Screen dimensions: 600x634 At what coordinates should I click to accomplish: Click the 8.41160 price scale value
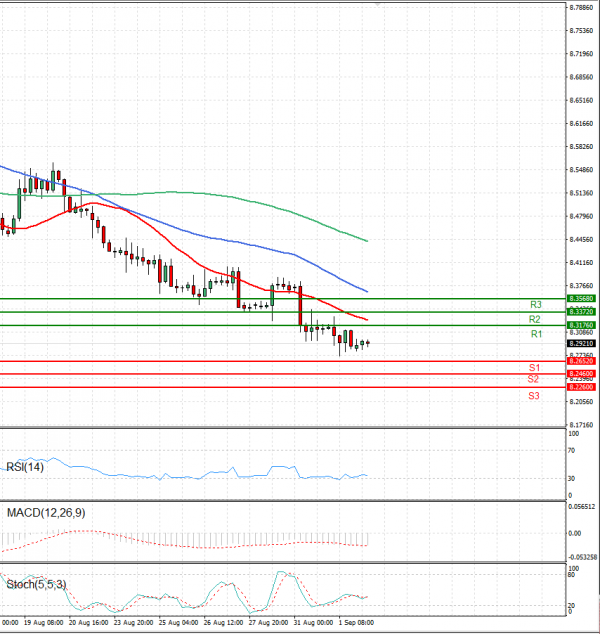coord(581,263)
